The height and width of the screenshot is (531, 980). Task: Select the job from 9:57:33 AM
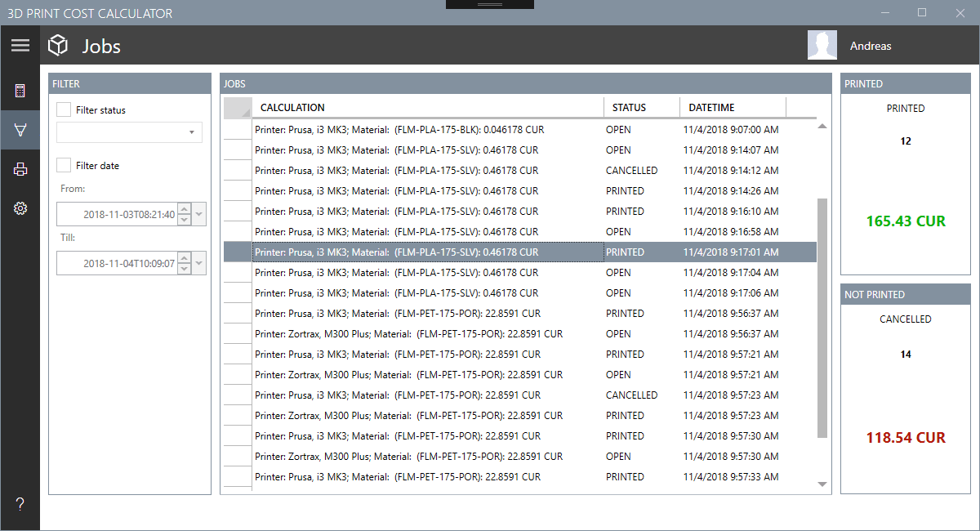[520, 477]
